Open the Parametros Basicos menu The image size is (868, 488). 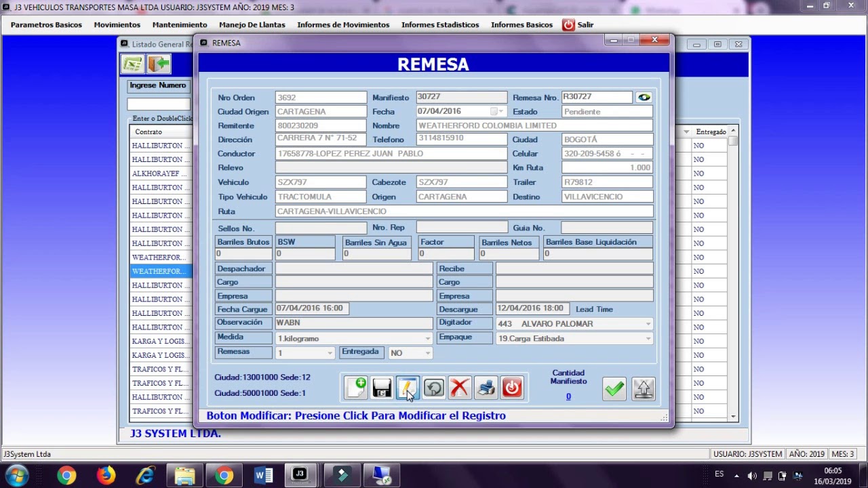click(x=46, y=24)
